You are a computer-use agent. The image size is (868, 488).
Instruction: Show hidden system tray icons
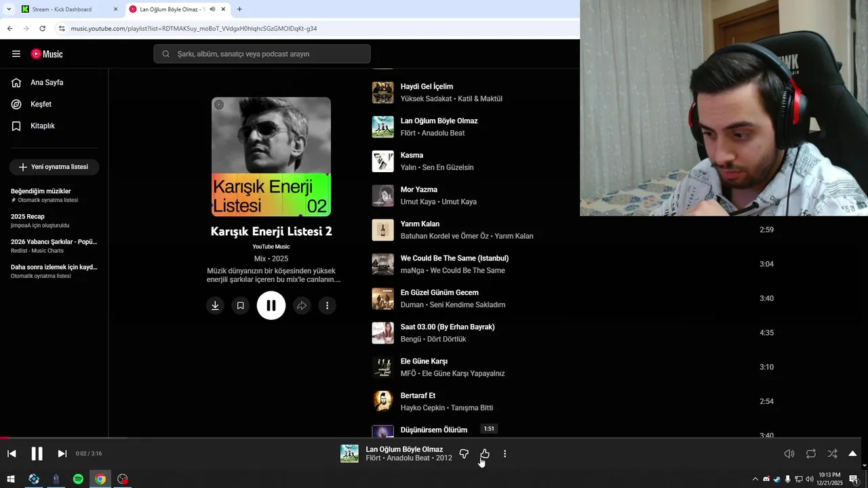755,479
